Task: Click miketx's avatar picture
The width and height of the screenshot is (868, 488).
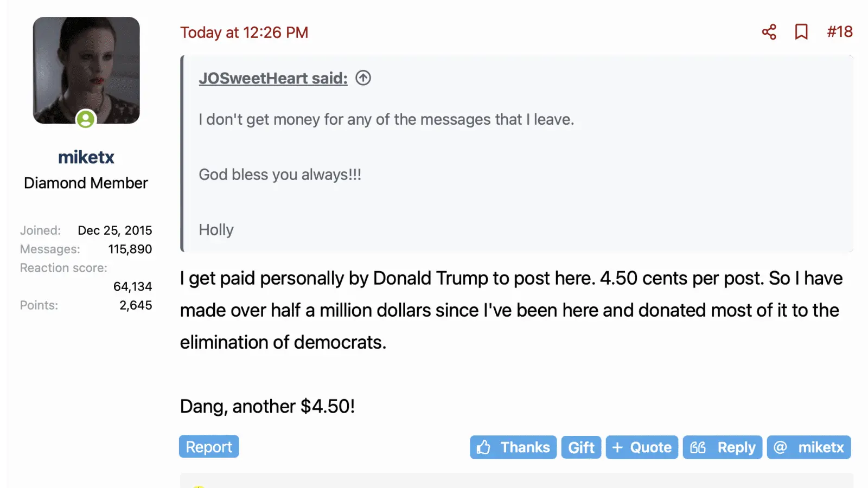Action: [86, 69]
